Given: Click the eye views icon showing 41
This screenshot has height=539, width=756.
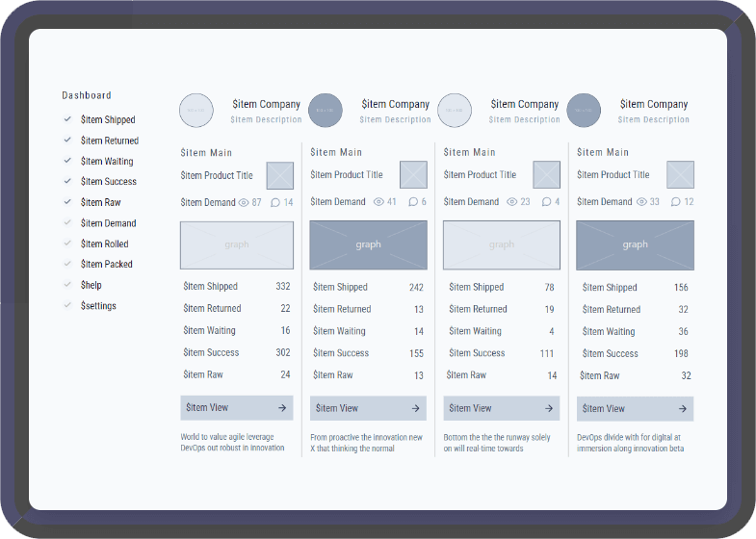Looking at the screenshot, I should tap(378, 202).
